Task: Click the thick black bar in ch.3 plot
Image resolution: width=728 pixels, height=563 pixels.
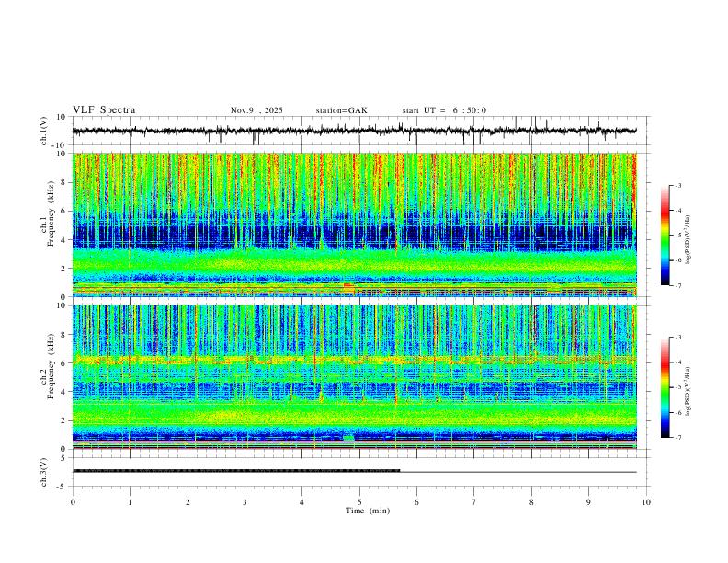Action: [x=236, y=471]
